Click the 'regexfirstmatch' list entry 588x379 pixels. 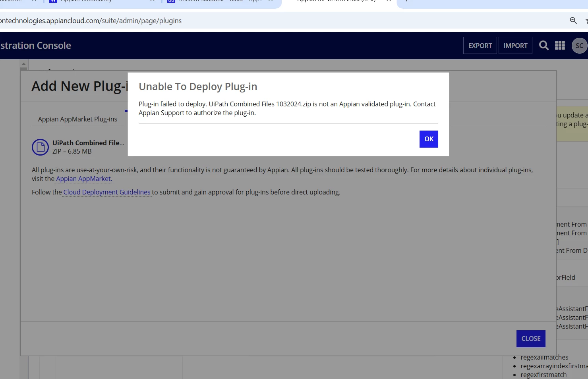pos(544,375)
